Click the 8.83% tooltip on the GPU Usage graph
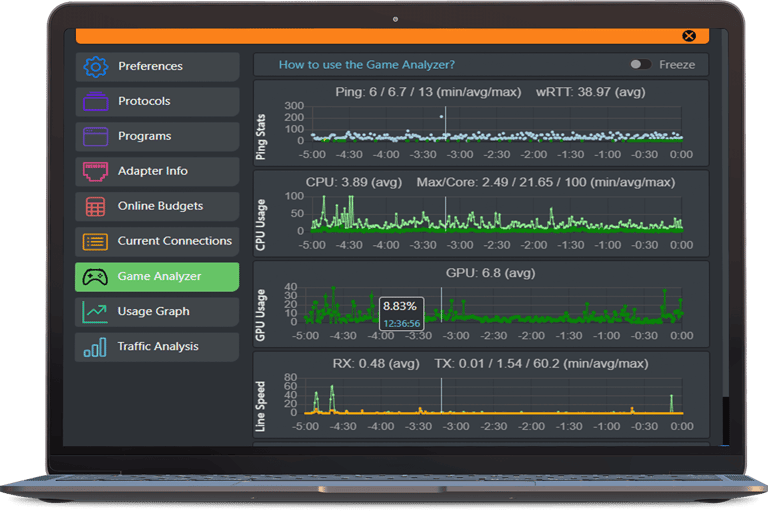 click(402, 314)
